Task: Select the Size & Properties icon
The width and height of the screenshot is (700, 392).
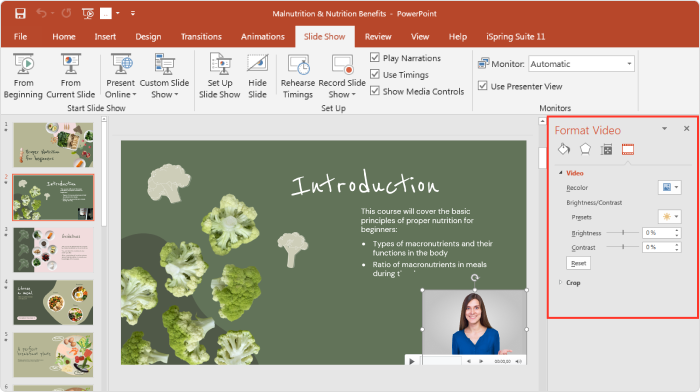Action: coord(606,149)
